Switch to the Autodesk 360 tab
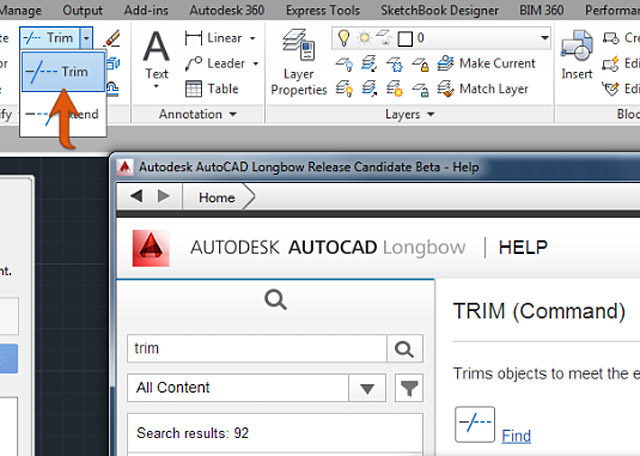640x456 pixels. coord(227,10)
